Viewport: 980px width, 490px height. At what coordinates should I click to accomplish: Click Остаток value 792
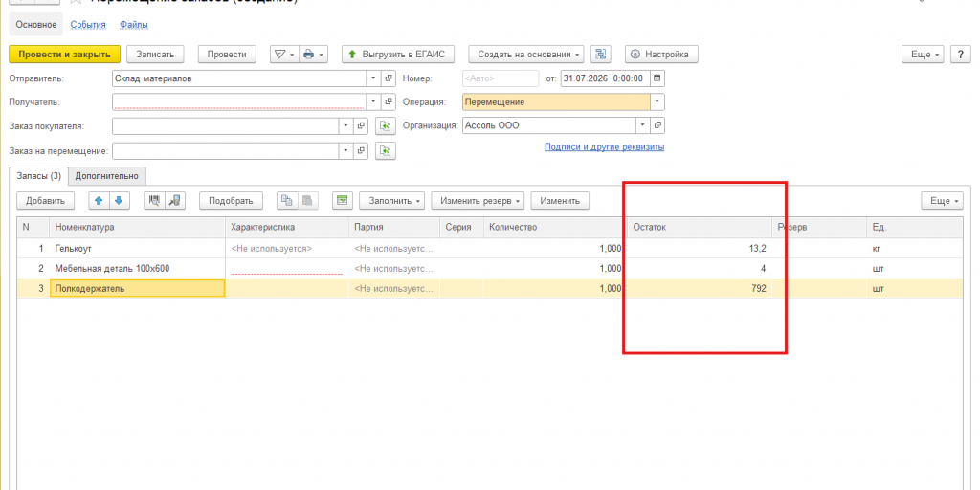(x=759, y=288)
